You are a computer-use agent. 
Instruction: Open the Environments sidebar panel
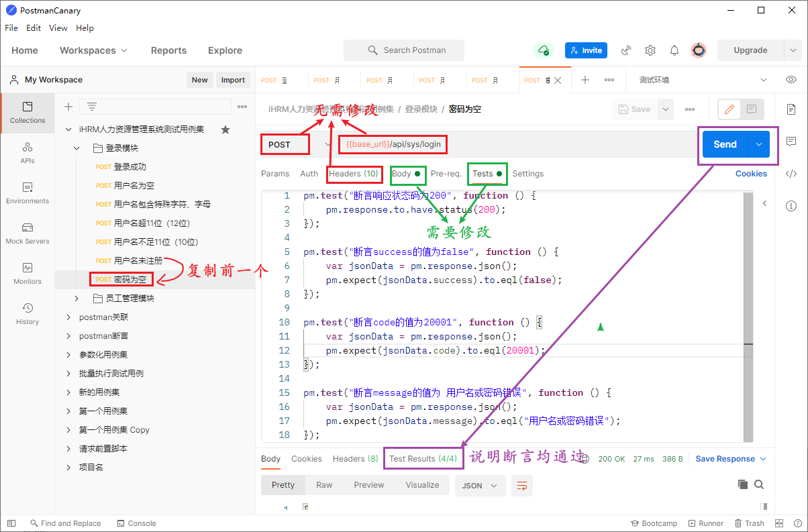click(27, 195)
